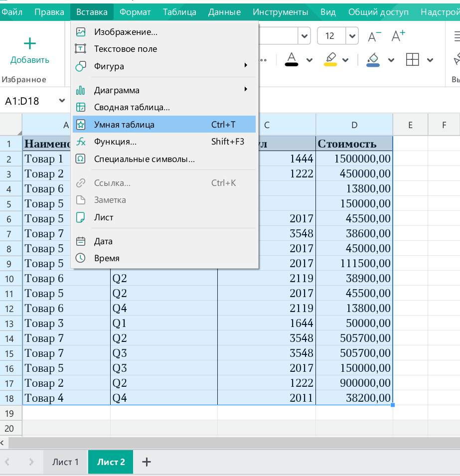Image resolution: width=460 pixels, height=476 pixels.
Task: Switch to the Лист 1 tab
Action: click(66, 462)
